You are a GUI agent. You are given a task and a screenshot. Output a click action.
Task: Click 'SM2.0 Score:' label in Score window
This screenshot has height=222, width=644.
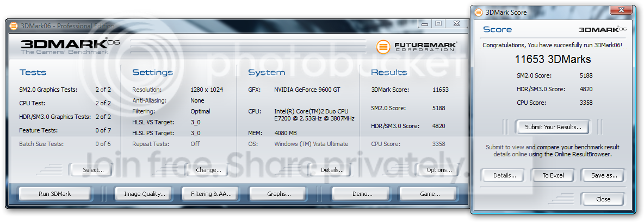(534, 75)
